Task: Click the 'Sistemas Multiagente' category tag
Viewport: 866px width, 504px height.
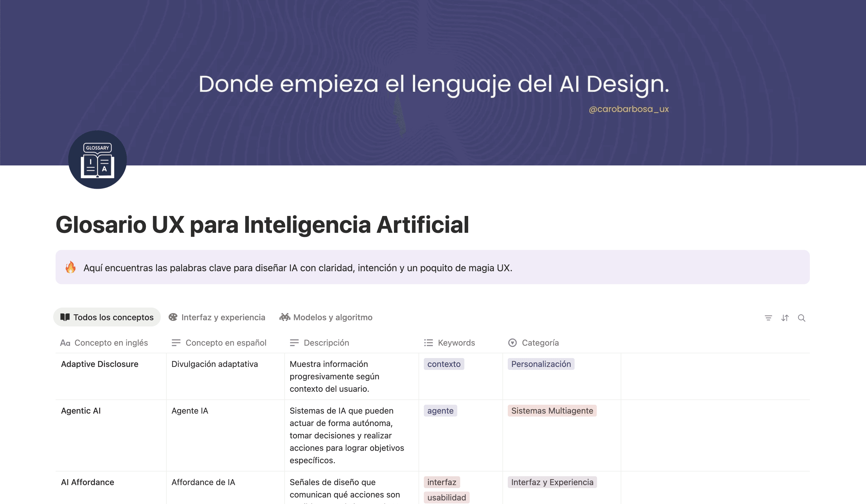Action: [x=552, y=411]
